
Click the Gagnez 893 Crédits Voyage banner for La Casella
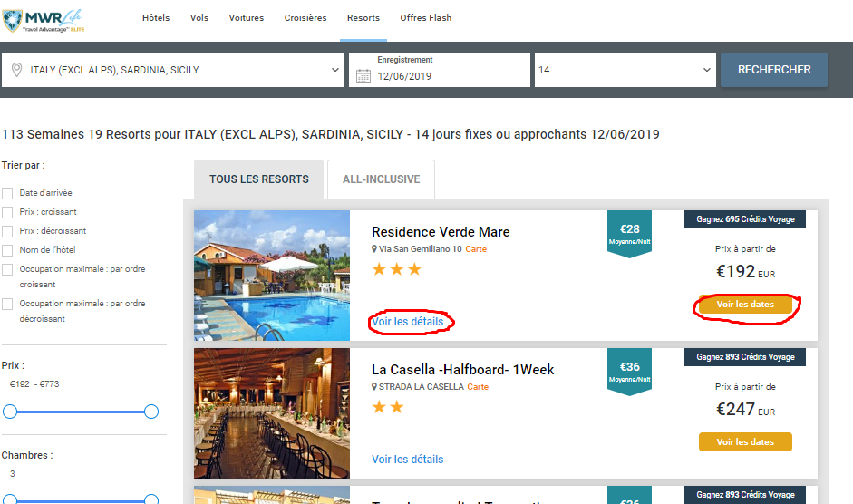[x=745, y=357]
